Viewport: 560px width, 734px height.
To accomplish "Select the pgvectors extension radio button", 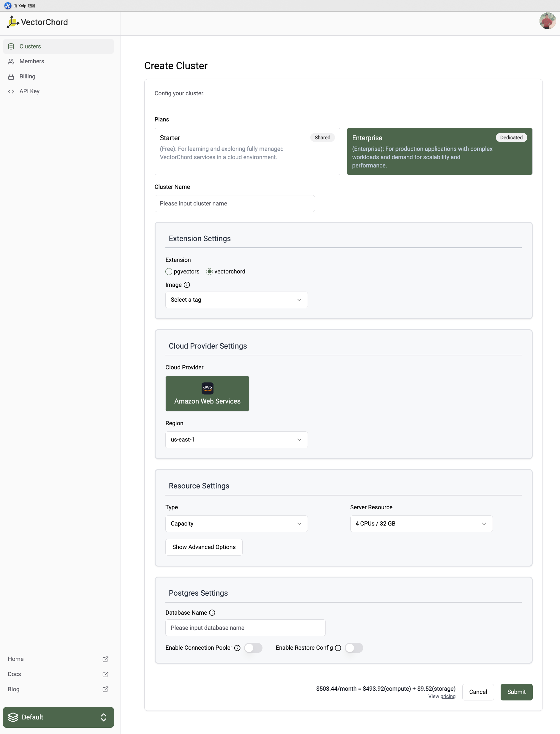I will click(169, 271).
